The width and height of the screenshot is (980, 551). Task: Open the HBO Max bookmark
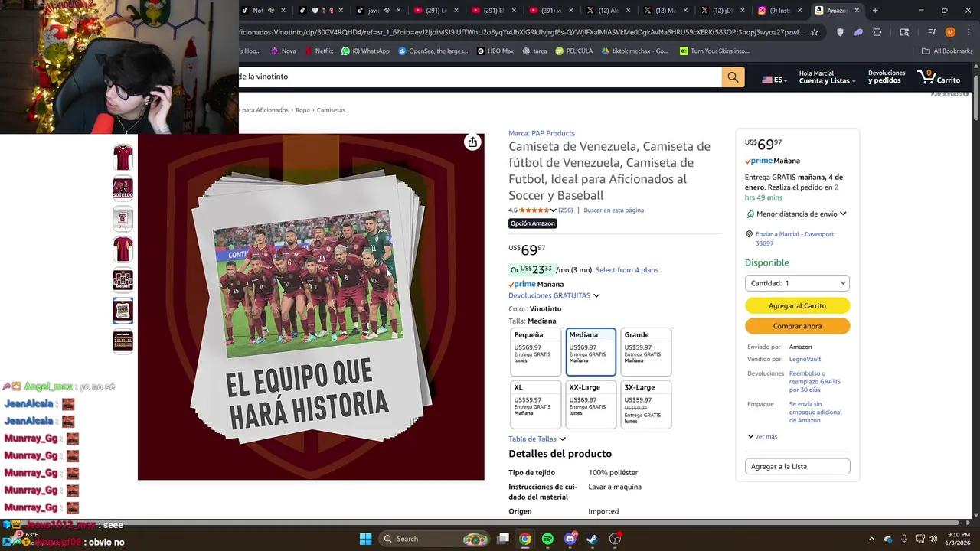[495, 51]
